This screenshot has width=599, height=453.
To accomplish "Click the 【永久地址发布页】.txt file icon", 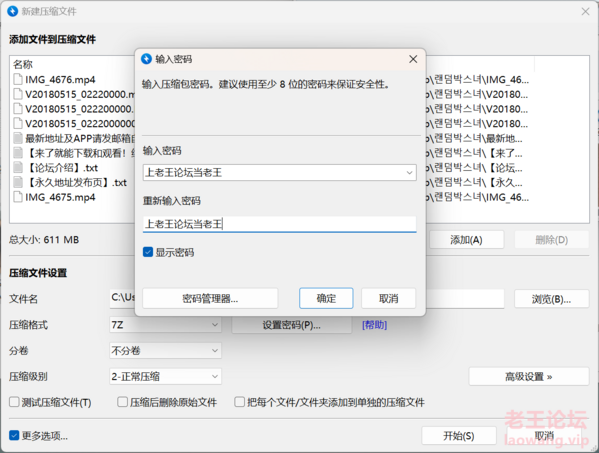I will [18, 182].
